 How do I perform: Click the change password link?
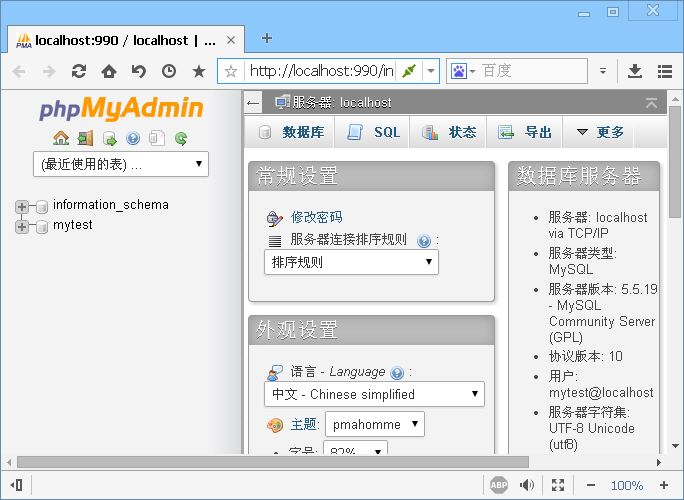[x=317, y=217]
